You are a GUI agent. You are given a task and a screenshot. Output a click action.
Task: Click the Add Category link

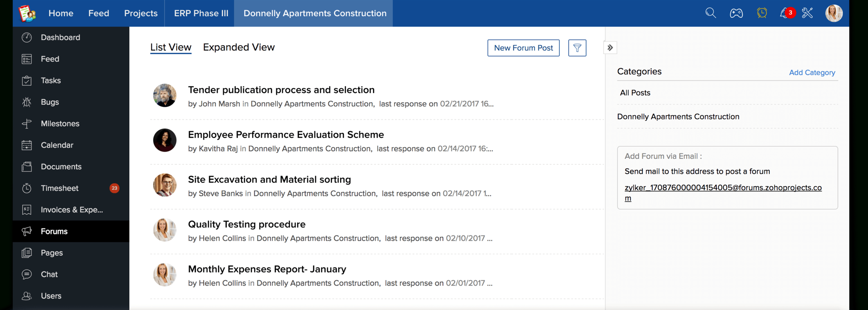(x=812, y=72)
